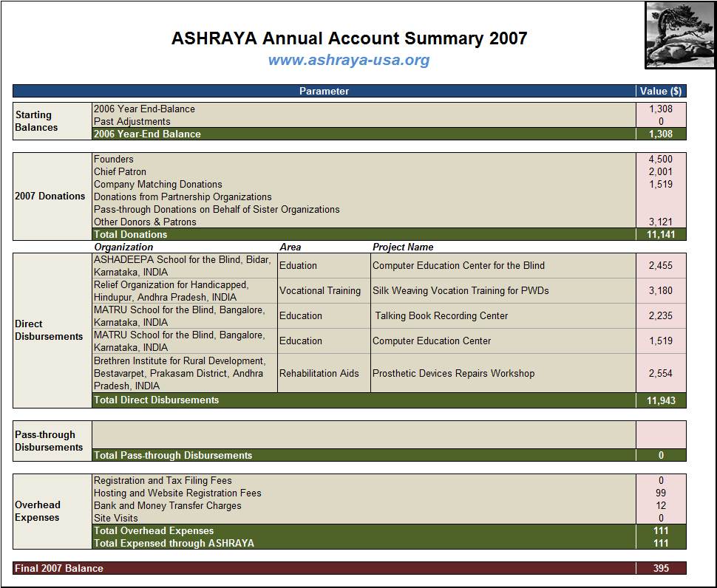
Task: Select the 'Total Donations' row label
Action: [130, 234]
